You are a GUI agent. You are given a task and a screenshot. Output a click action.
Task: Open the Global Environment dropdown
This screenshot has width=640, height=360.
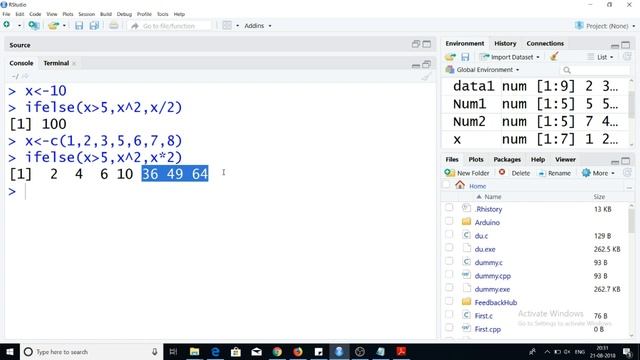pyautogui.click(x=483, y=70)
